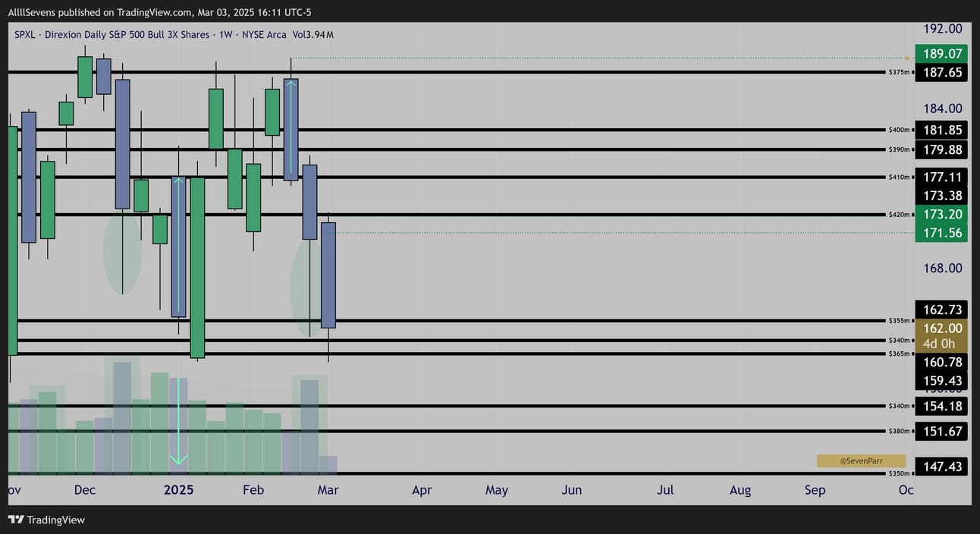Click the Dec label on time axis
Screen dimensions: 980x534
[x=85, y=490]
